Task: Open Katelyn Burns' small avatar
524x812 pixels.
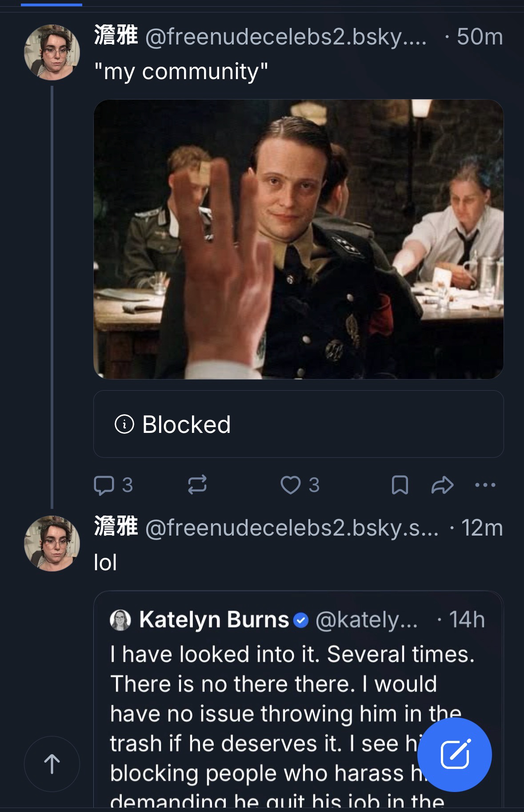Action: 120,620
